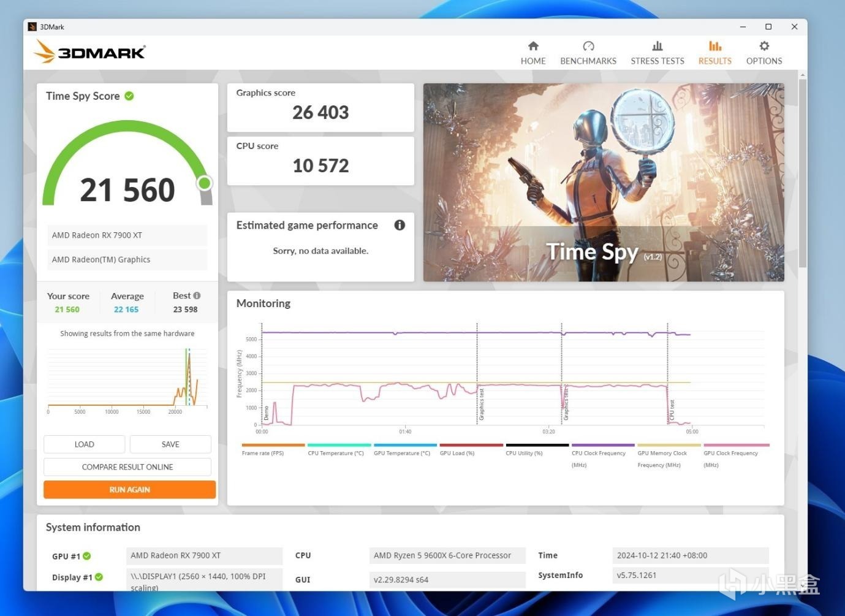Click the 3DMark app icon in title bar

[x=32, y=26]
